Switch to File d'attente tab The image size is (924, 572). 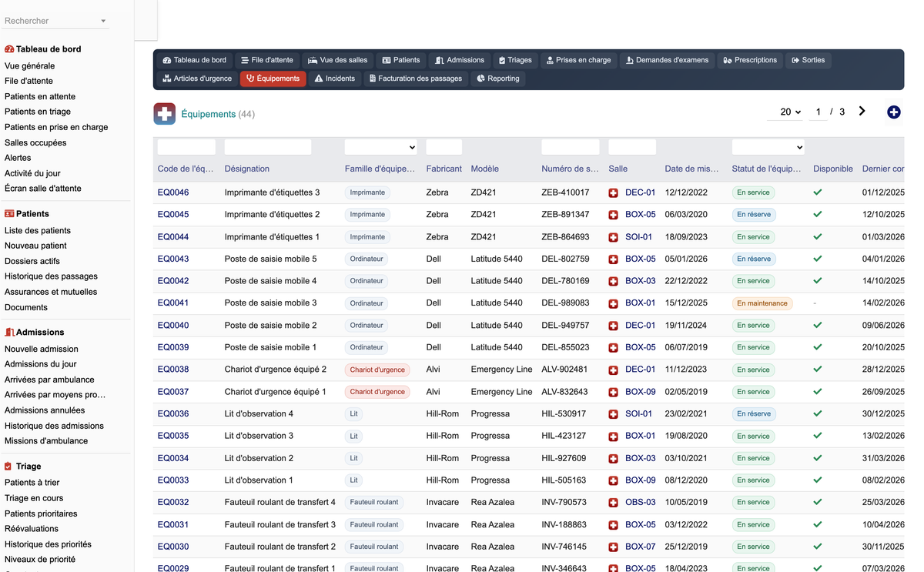coord(266,60)
